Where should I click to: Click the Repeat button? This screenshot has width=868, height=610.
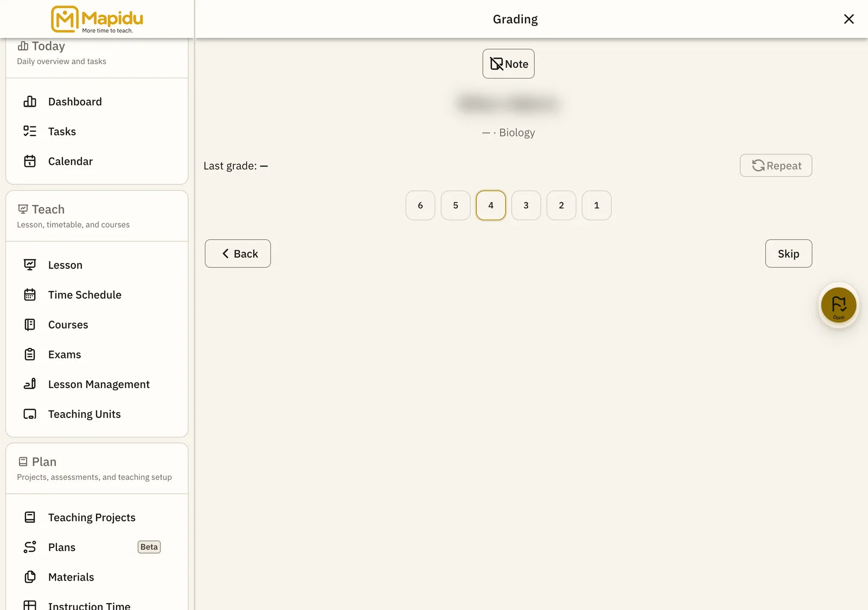776,165
